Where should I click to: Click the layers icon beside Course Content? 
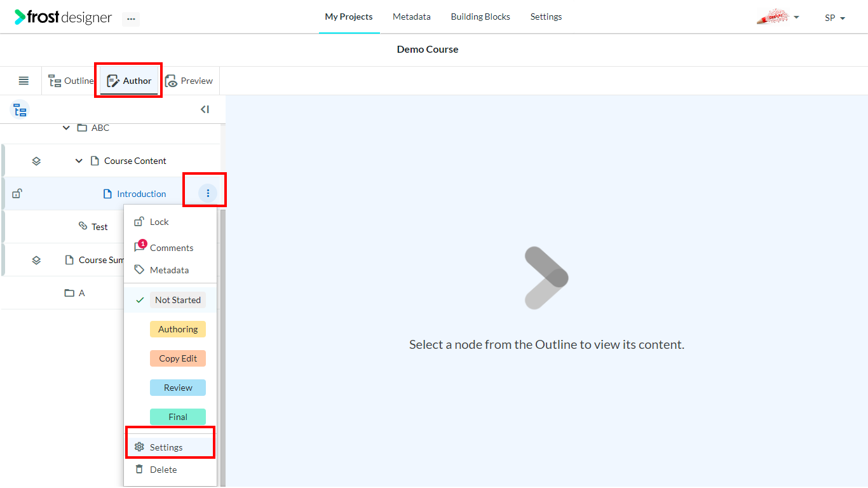(x=36, y=161)
